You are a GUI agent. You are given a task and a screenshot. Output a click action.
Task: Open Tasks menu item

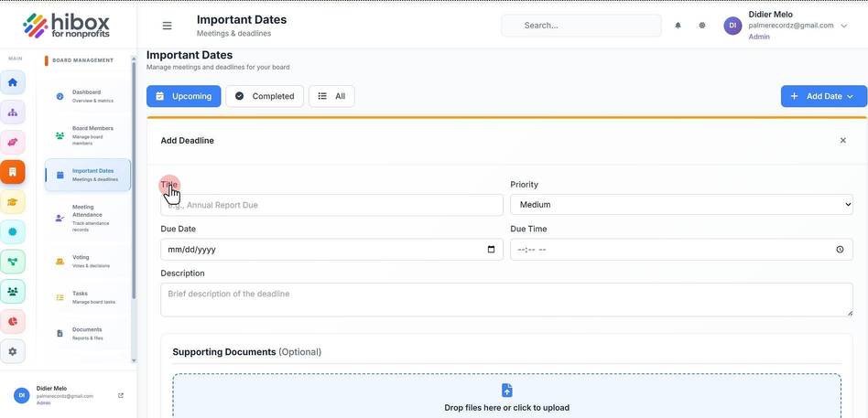88,297
